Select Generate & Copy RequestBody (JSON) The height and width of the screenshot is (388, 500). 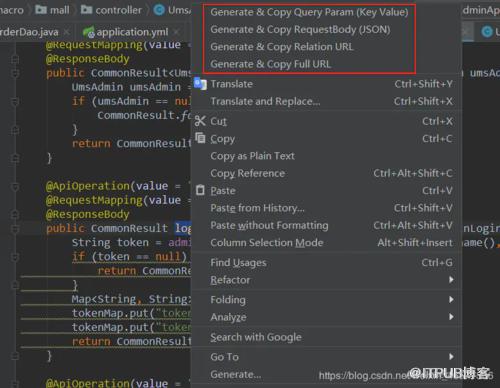[x=300, y=30]
